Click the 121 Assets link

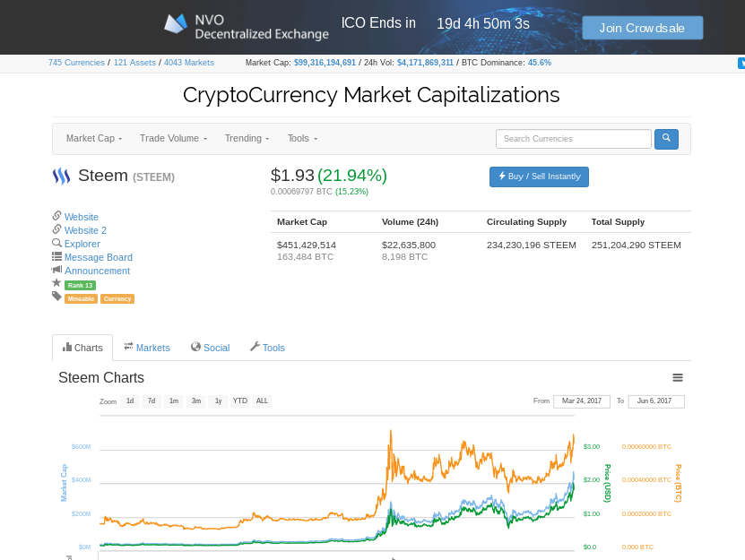coord(134,63)
